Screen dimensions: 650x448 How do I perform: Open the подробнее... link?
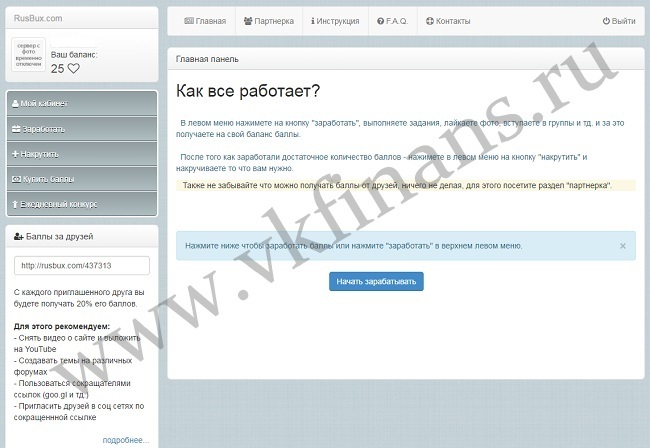126,440
